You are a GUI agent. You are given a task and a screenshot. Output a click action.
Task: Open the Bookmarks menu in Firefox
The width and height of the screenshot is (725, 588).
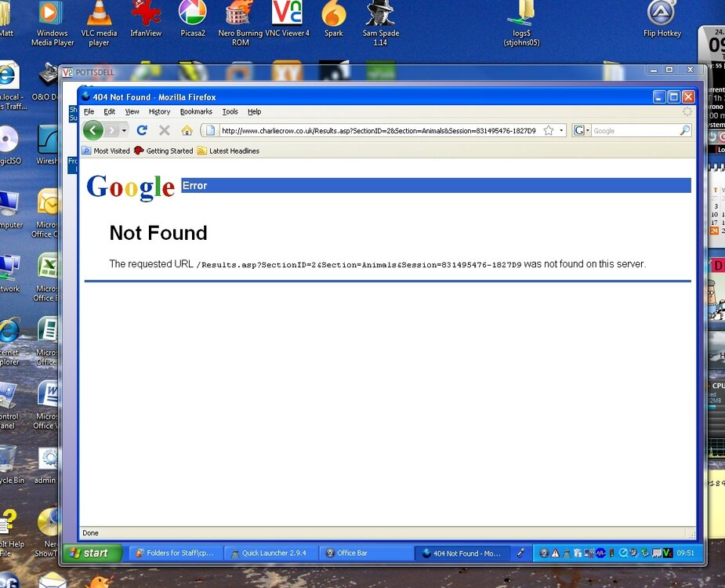click(x=196, y=111)
